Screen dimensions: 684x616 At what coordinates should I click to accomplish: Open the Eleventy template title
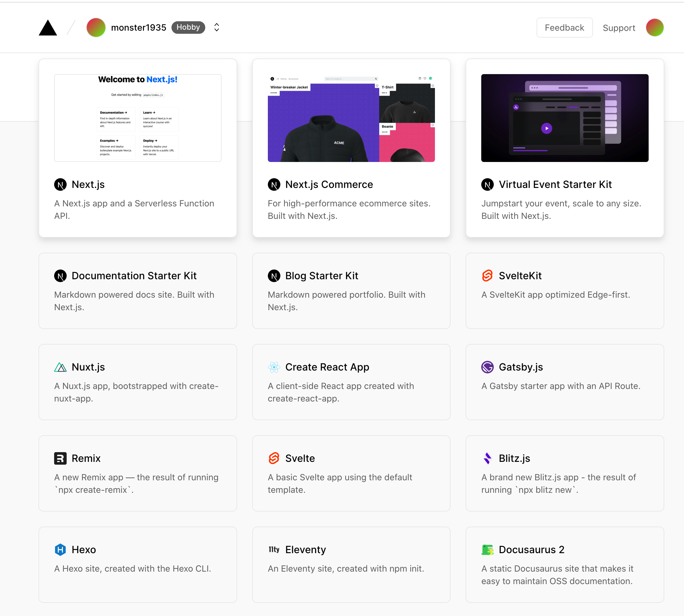point(305,550)
